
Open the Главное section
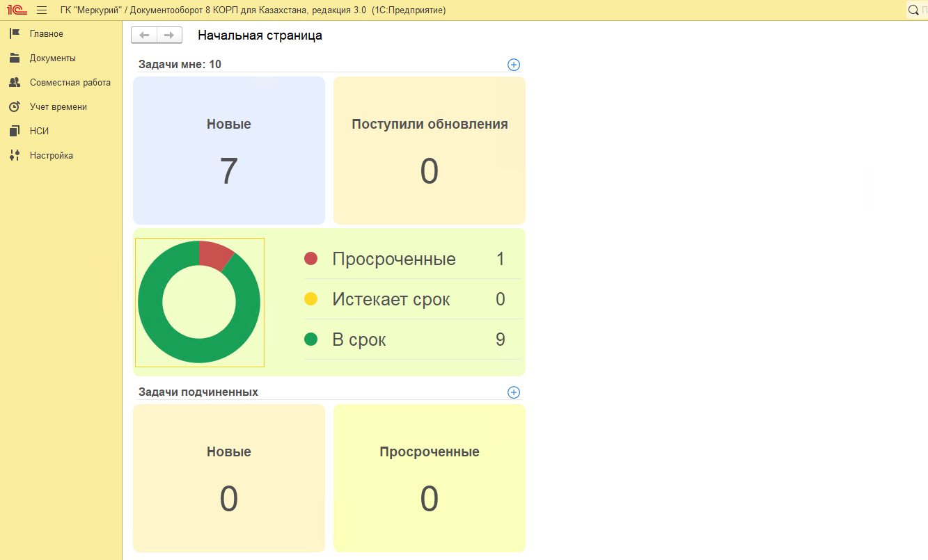coord(46,34)
